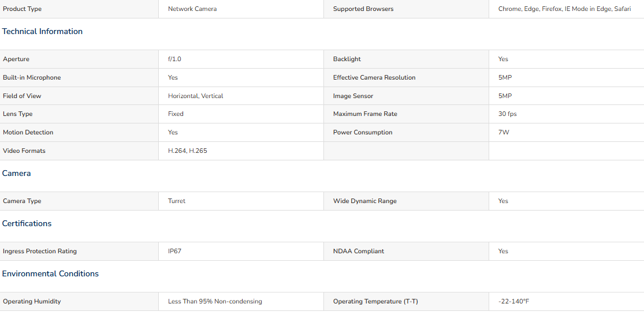Click the Camera section heading
The height and width of the screenshot is (315, 644).
pos(16,174)
